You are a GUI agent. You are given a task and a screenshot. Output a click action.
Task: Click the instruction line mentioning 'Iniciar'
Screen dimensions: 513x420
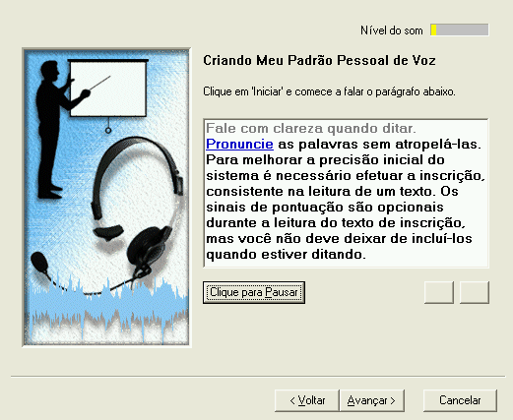329,91
